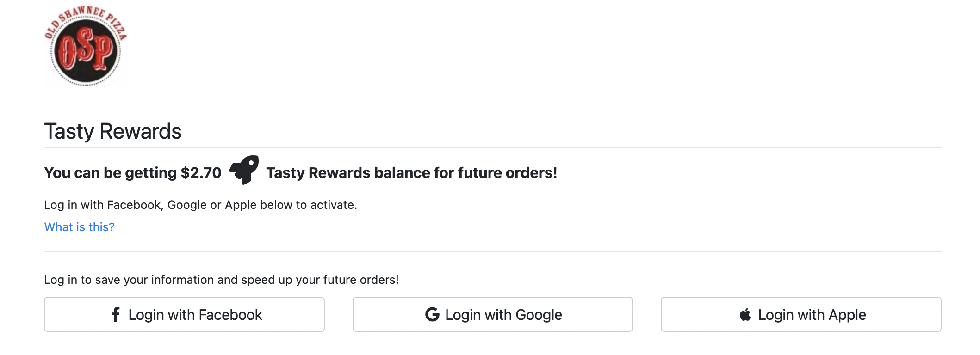This screenshot has width=980, height=355.
Task: Click 'Tasty Rewards balance for future orders!' text
Action: (x=412, y=173)
